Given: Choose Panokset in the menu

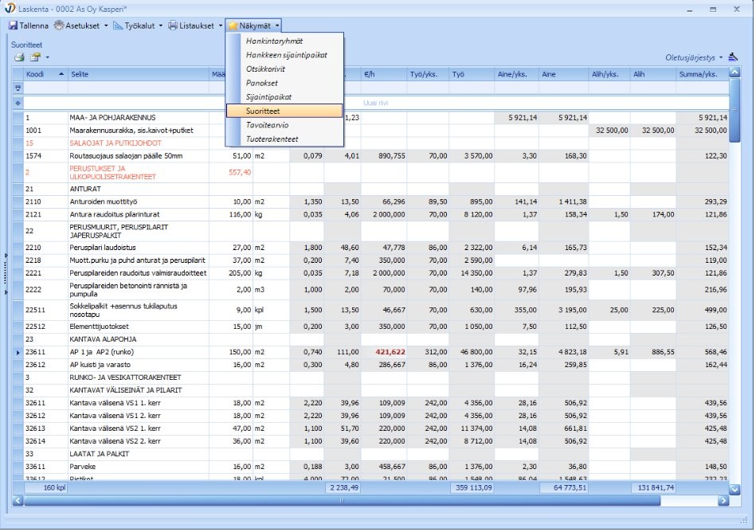Looking at the screenshot, I should coord(262,83).
